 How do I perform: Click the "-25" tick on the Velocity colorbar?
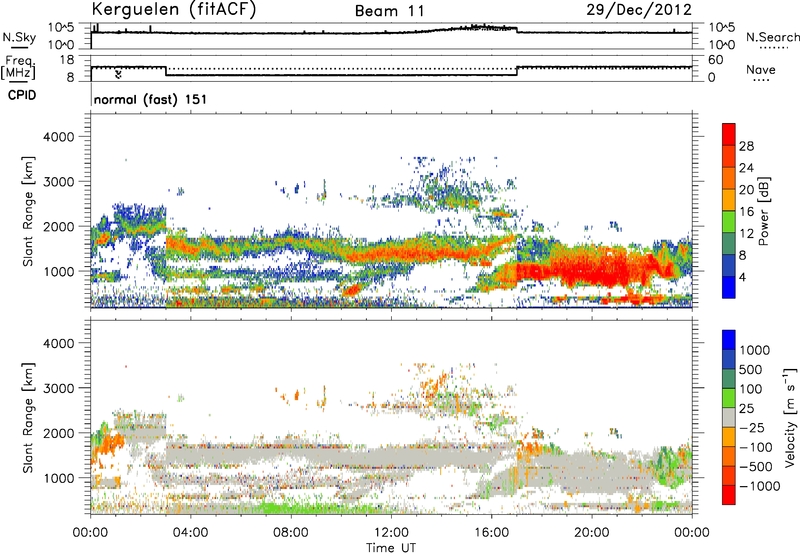click(x=752, y=428)
